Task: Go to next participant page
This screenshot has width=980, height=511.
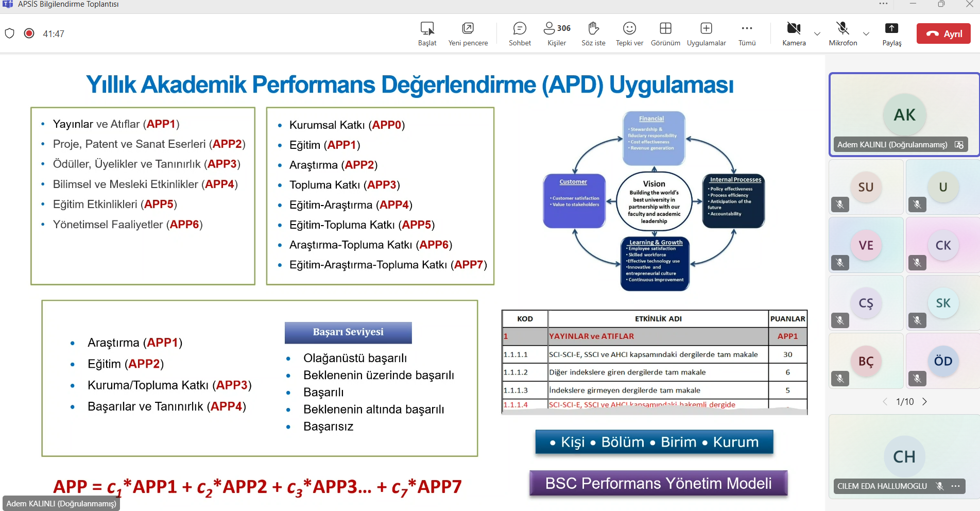Action: [925, 402]
